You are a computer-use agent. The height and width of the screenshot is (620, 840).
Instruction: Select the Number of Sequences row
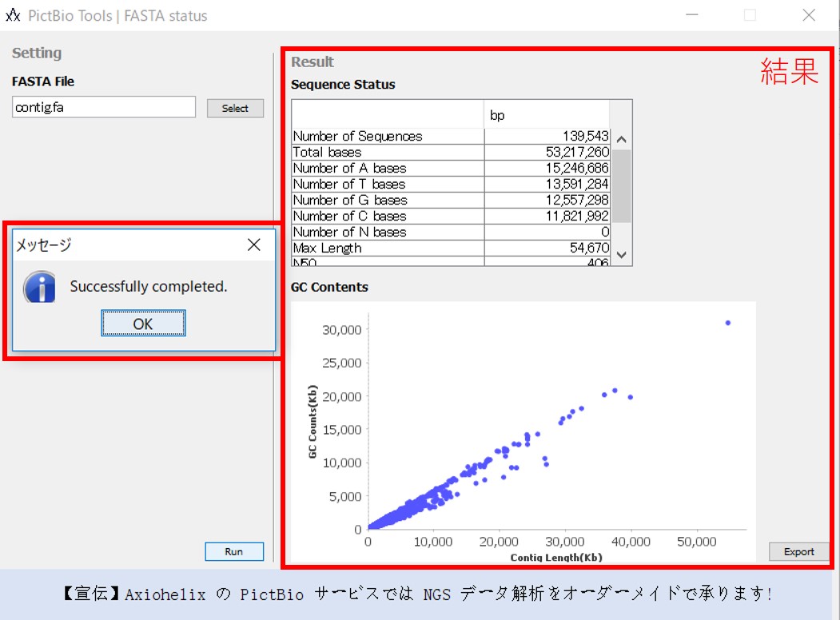388,137
